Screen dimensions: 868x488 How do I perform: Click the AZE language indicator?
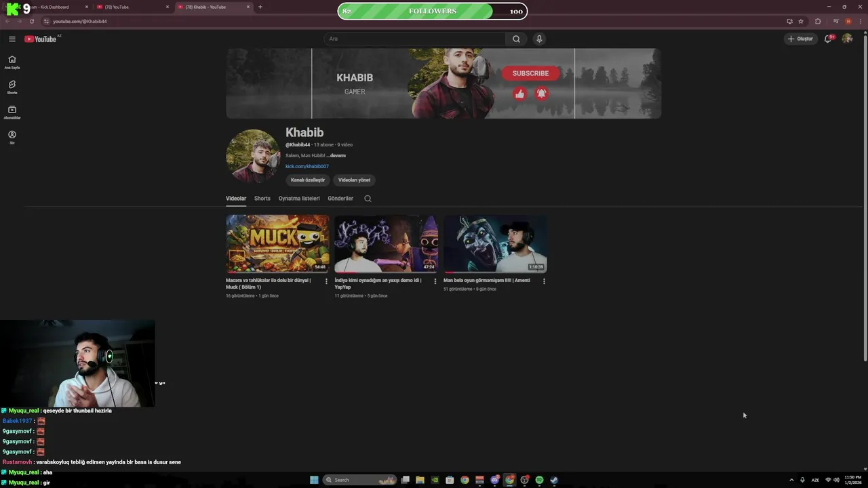(x=815, y=480)
